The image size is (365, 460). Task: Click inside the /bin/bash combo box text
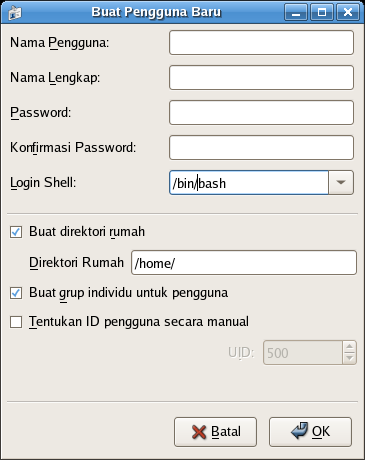(249, 182)
